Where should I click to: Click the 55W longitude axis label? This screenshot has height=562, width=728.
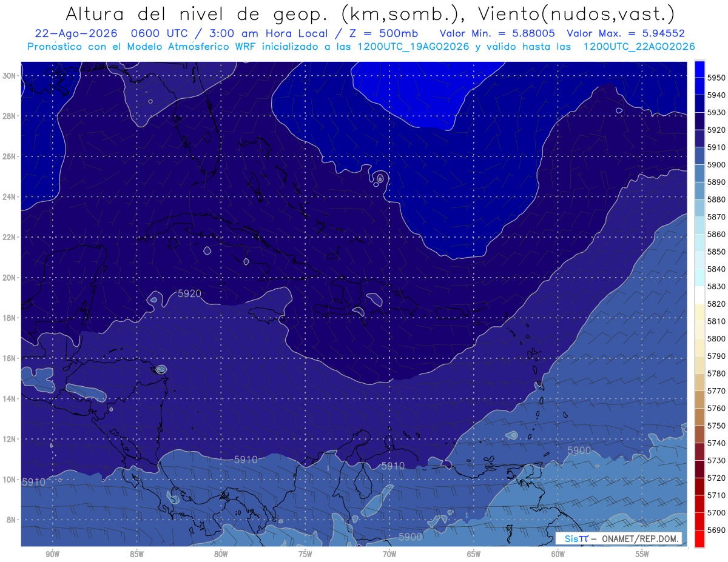tap(642, 553)
